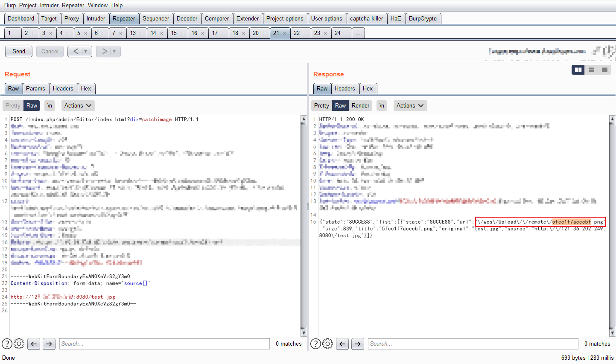Switch to top-bottom split layout

tap(592, 70)
